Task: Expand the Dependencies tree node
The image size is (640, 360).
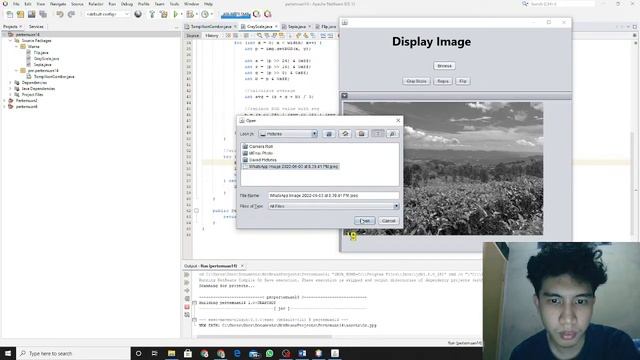Action: click(11, 82)
